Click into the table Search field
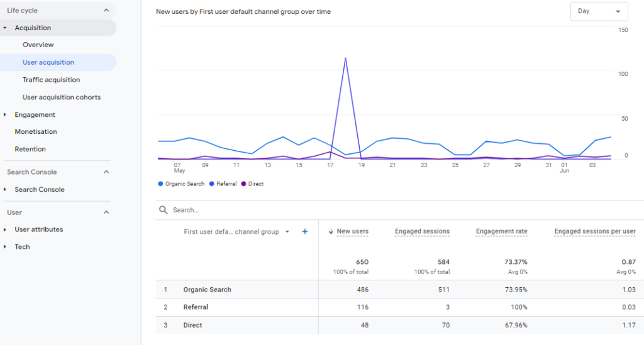The width and height of the screenshot is (644, 345). pos(314,210)
